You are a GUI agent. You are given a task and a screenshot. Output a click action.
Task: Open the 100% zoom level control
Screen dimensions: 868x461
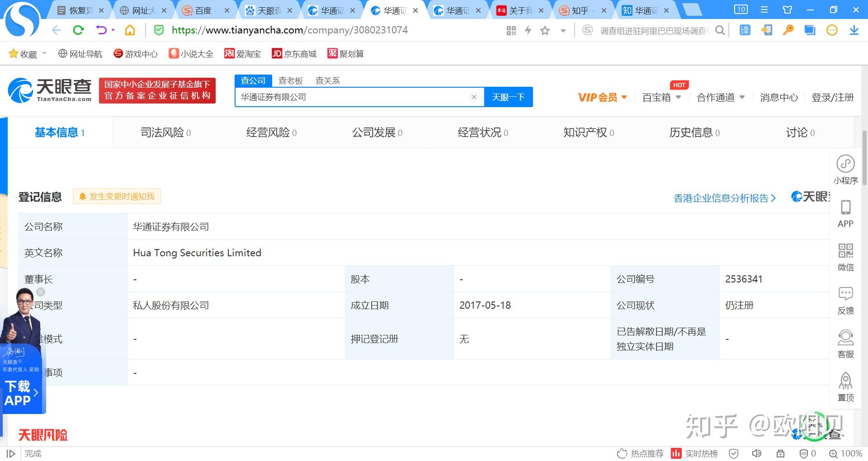pos(846,453)
